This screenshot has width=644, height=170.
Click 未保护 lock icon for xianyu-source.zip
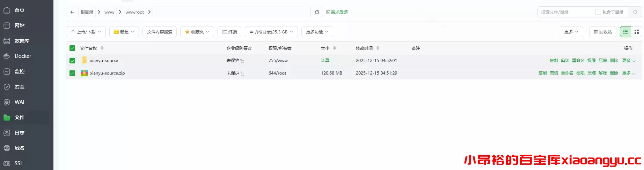[x=242, y=74]
